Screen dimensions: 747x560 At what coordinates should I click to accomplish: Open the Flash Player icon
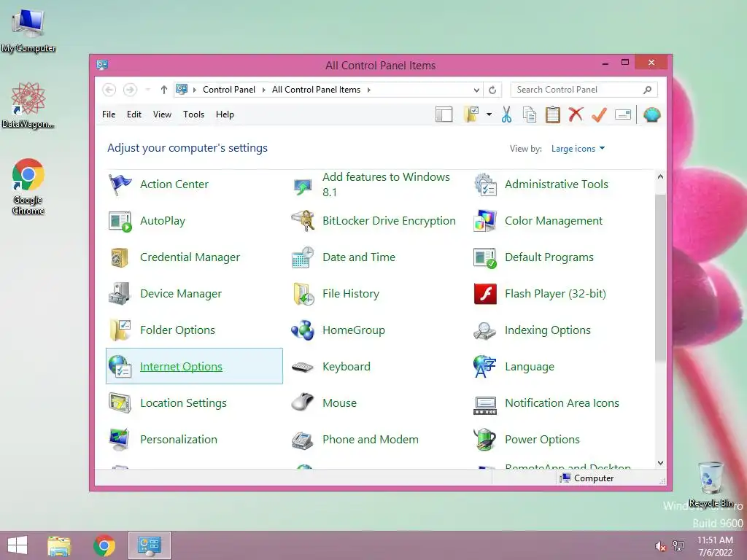[485, 294]
